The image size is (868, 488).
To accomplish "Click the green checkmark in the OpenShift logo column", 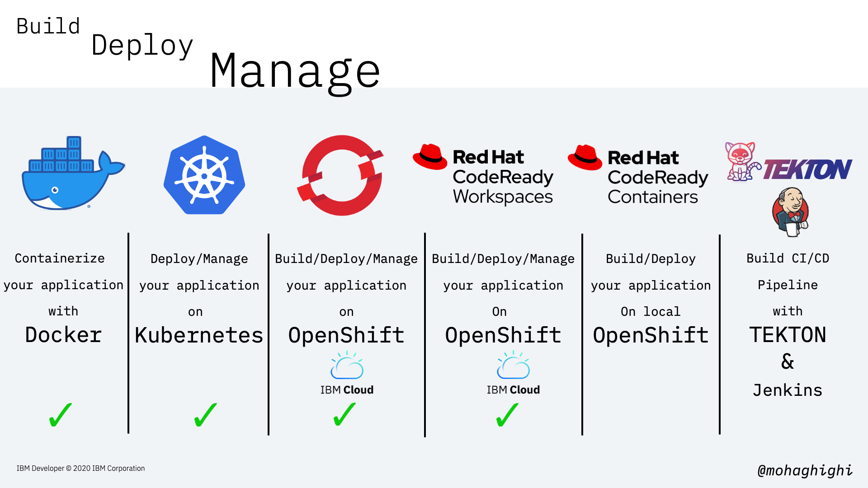I will coord(344,414).
